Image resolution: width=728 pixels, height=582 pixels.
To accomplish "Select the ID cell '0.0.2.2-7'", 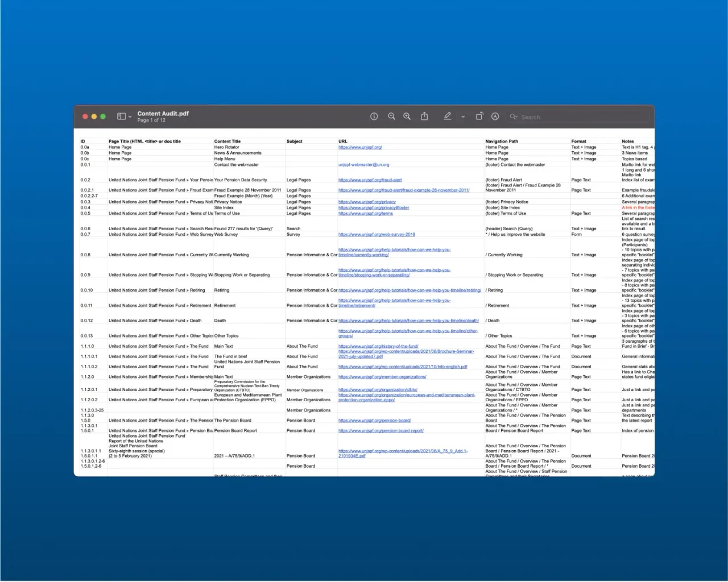I will (89, 196).
